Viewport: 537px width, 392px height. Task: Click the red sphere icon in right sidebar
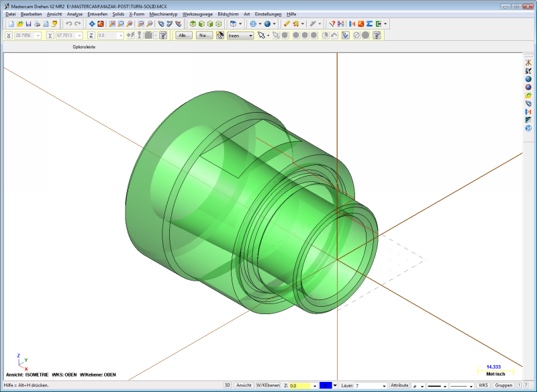(528, 87)
